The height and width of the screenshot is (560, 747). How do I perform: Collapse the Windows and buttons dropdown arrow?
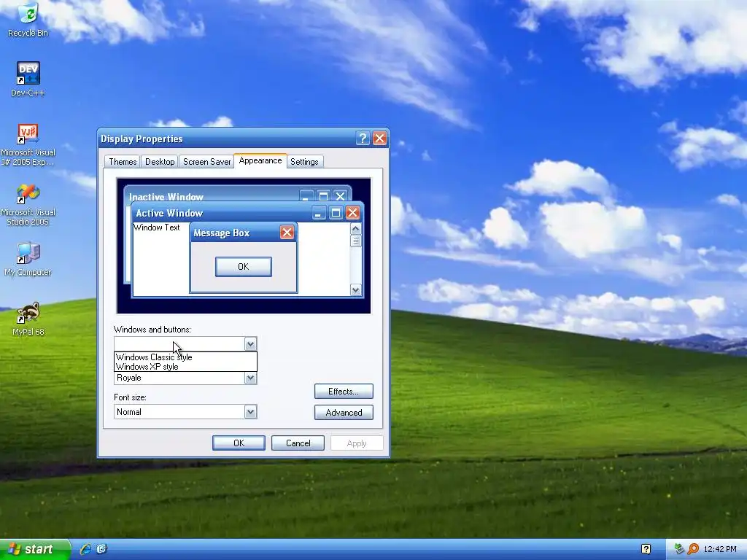(x=251, y=344)
